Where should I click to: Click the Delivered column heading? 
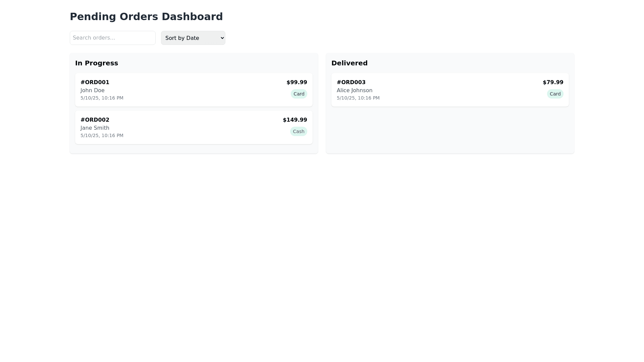click(x=349, y=63)
